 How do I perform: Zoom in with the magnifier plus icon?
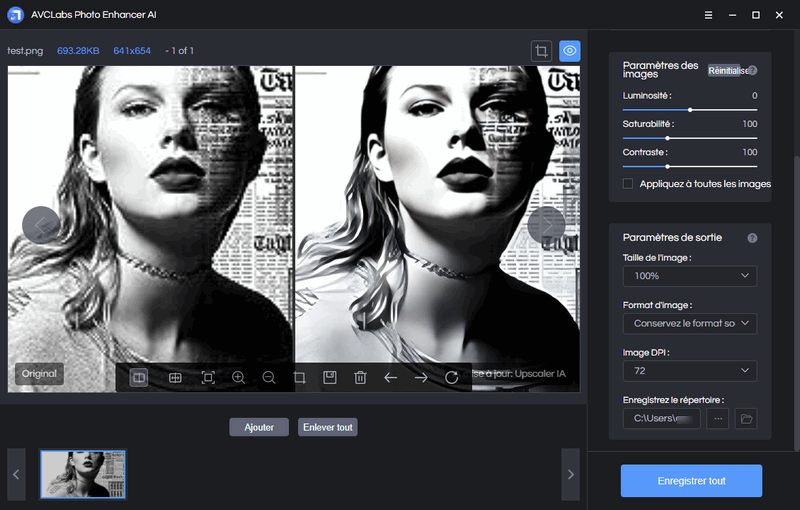[x=238, y=378]
